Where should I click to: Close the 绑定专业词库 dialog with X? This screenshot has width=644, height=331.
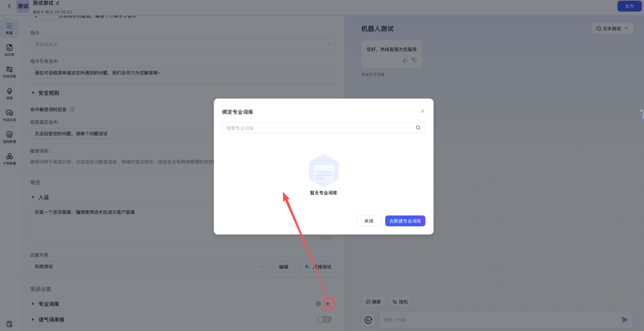[423, 111]
